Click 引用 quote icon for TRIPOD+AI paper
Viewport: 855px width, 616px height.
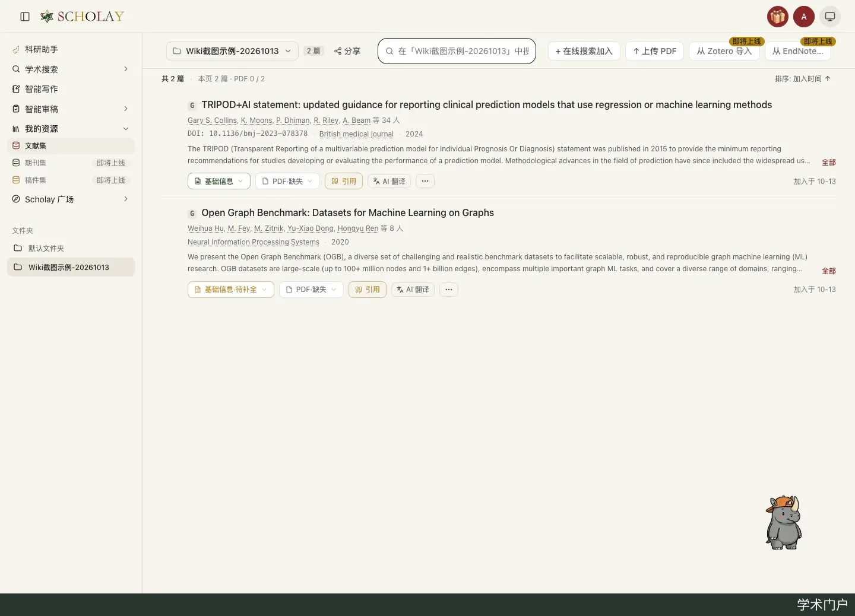click(344, 181)
